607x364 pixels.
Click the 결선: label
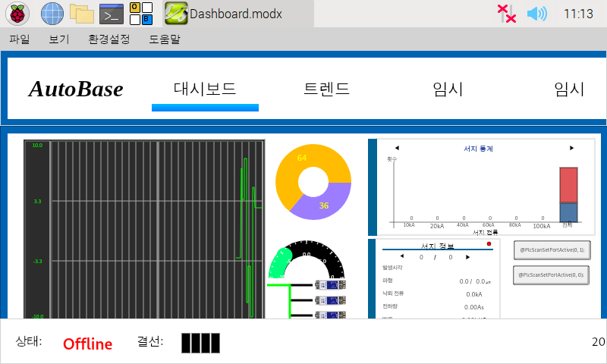coord(150,341)
